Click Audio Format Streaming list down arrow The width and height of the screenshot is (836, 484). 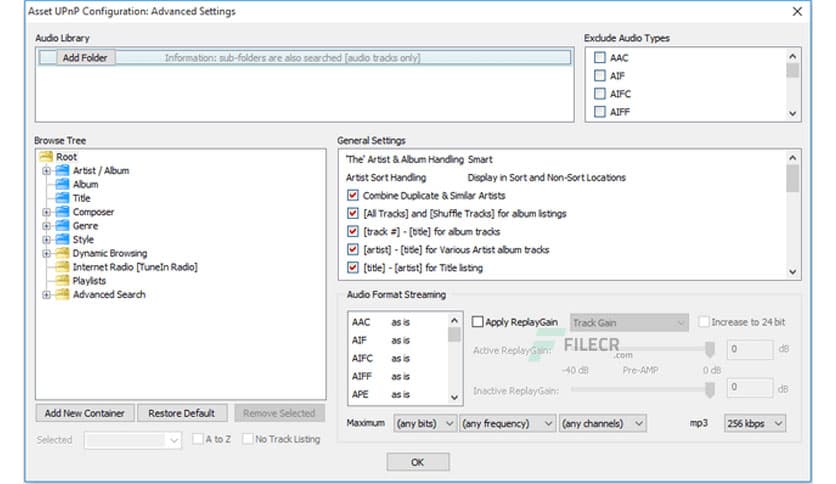click(x=454, y=397)
